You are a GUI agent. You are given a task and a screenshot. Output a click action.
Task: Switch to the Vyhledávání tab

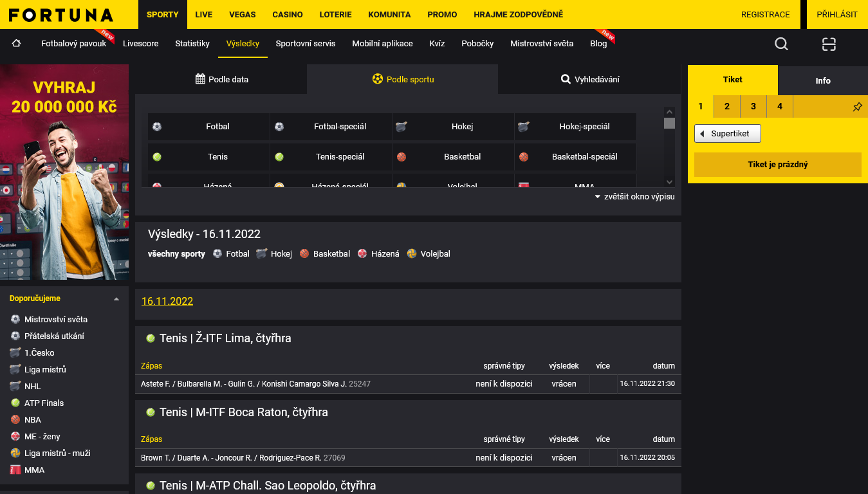[x=590, y=80]
